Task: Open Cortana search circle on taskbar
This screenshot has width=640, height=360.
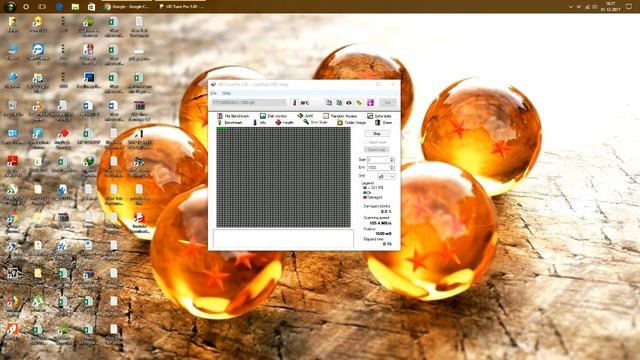Action: pos(26,7)
